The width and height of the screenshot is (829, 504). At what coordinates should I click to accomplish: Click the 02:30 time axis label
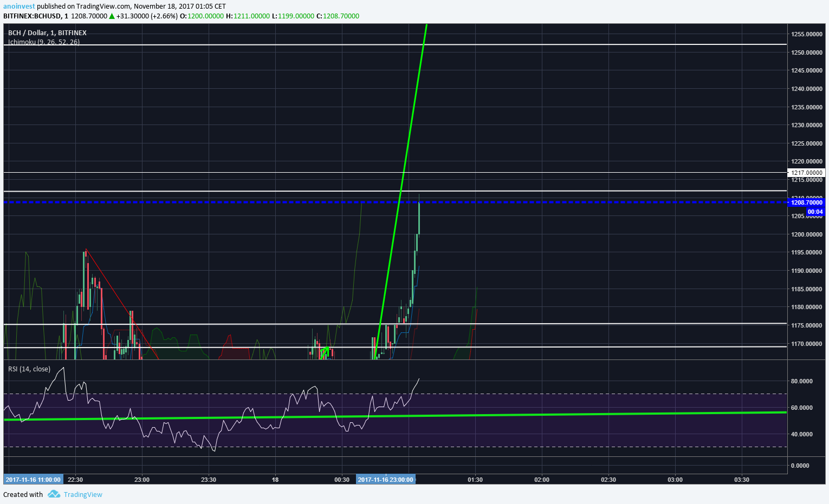click(x=608, y=480)
